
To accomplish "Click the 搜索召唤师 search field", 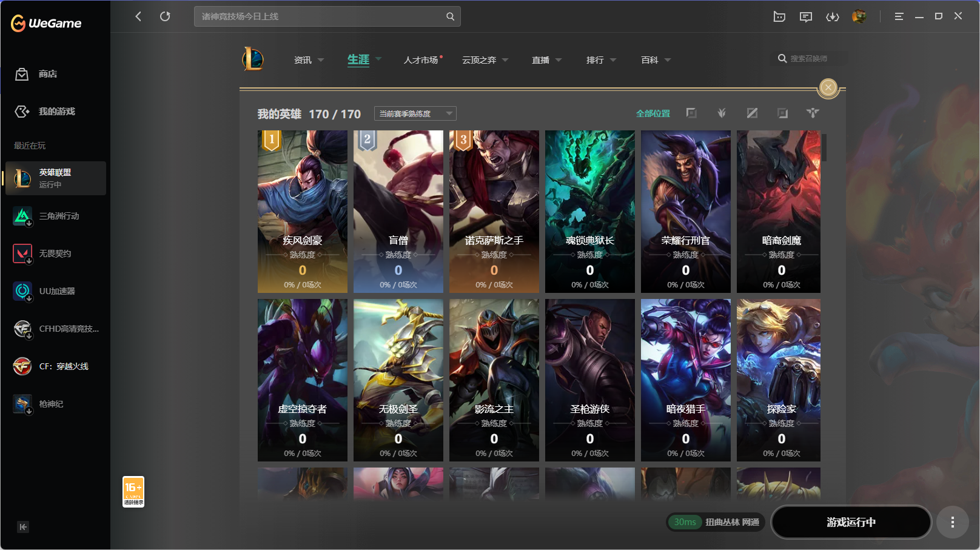I will (809, 59).
